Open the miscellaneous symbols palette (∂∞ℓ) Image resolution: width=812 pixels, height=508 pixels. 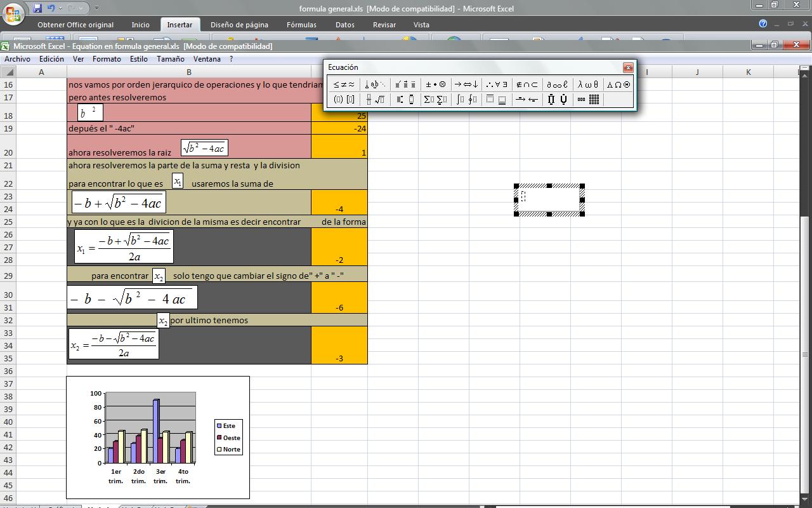click(x=558, y=84)
